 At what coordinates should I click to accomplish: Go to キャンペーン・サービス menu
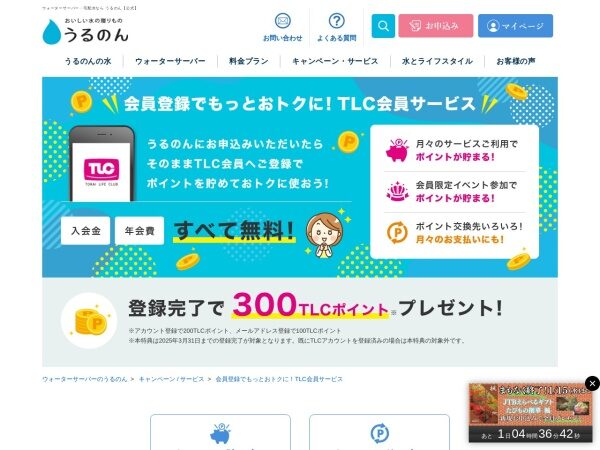pos(335,61)
